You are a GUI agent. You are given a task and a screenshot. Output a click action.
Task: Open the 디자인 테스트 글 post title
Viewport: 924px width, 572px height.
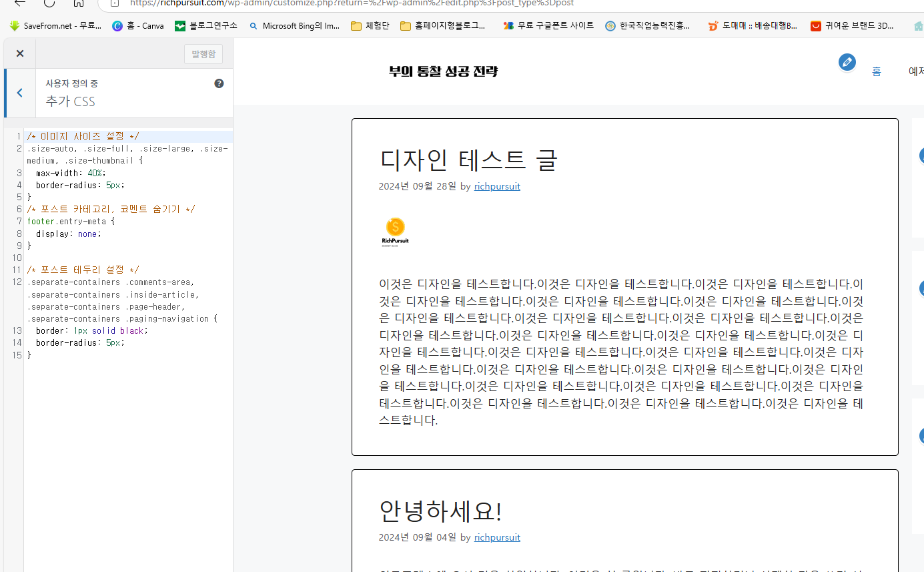click(468, 160)
